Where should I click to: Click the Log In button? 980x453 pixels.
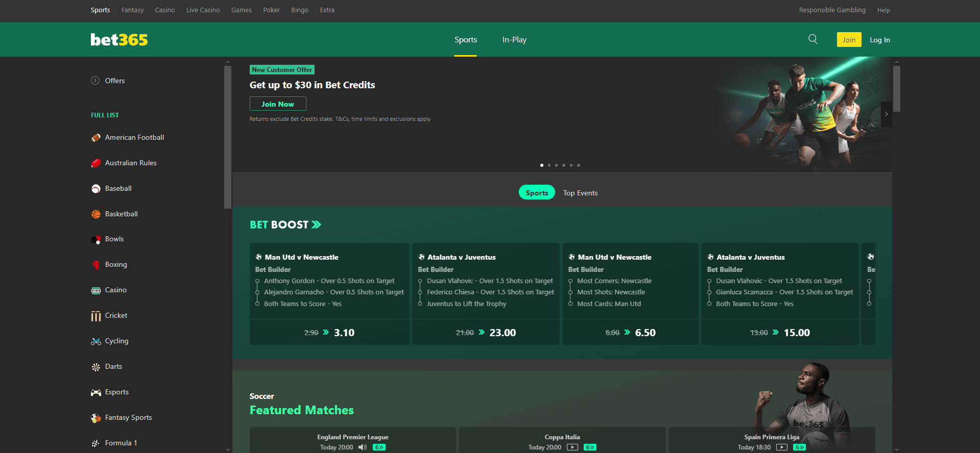pyautogui.click(x=880, y=40)
